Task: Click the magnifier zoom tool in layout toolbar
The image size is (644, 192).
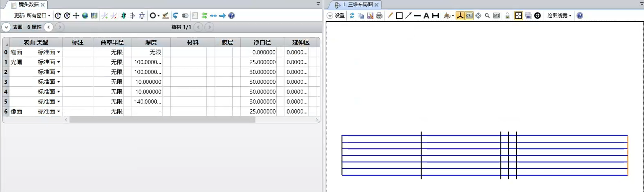Action: coord(487,15)
